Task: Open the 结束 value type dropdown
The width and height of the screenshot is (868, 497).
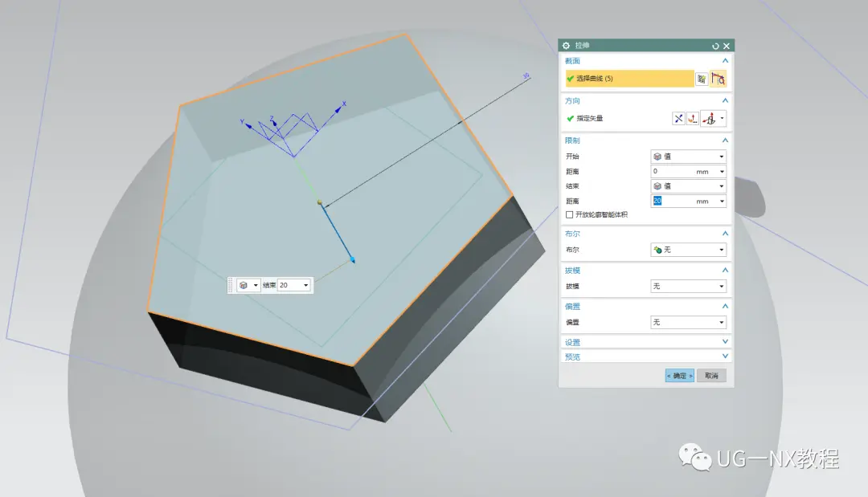Action: 688,186
